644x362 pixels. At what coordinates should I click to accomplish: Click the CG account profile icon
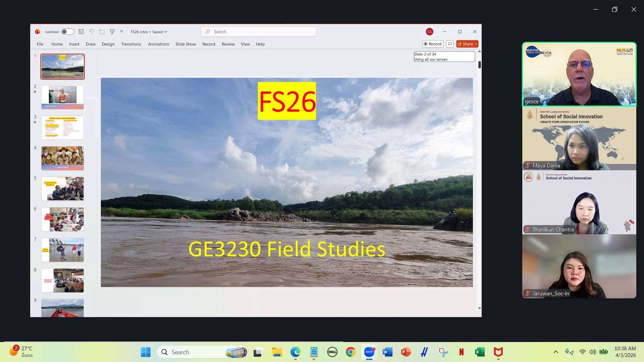coord(429,32)
